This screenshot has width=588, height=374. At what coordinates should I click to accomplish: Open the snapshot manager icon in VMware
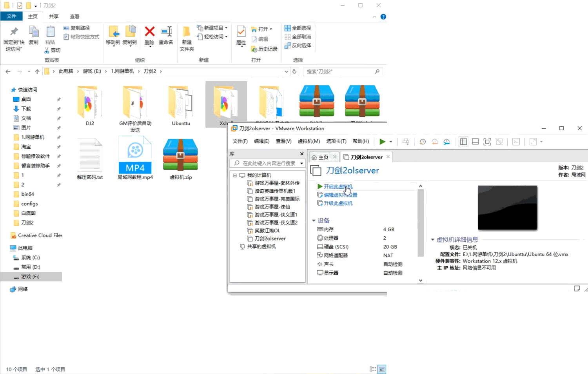pos(447,142)
